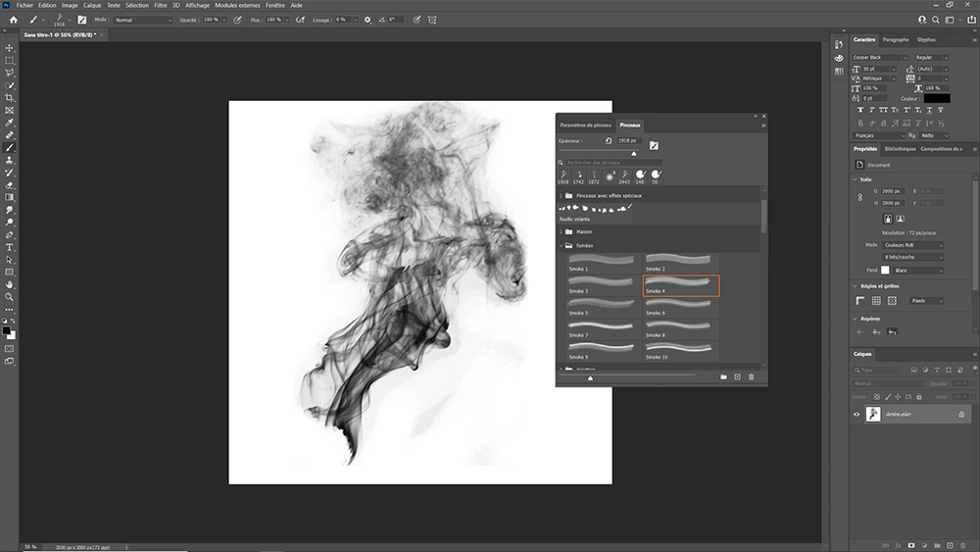980x552 pixels.
Task: Open search icon at top right
Action: [x=936, y=20]
